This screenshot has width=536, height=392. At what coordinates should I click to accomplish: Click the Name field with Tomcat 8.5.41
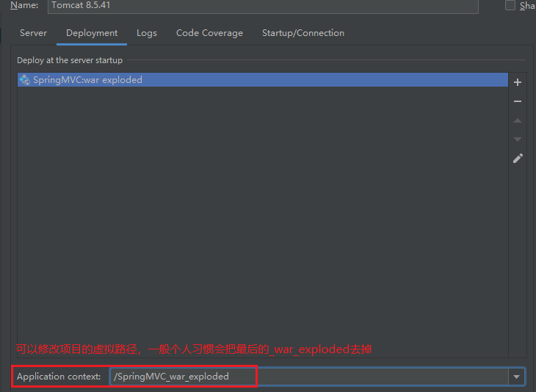263,6
